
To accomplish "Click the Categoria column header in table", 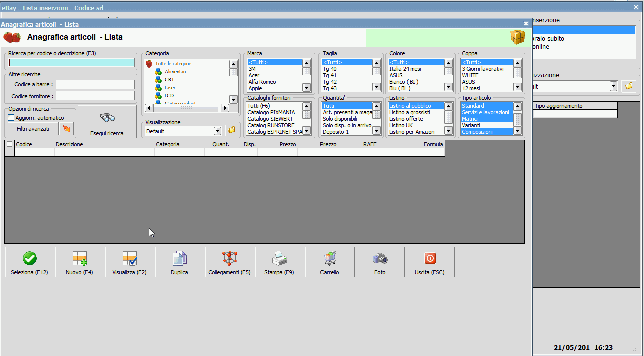I will tap(180, 144).
